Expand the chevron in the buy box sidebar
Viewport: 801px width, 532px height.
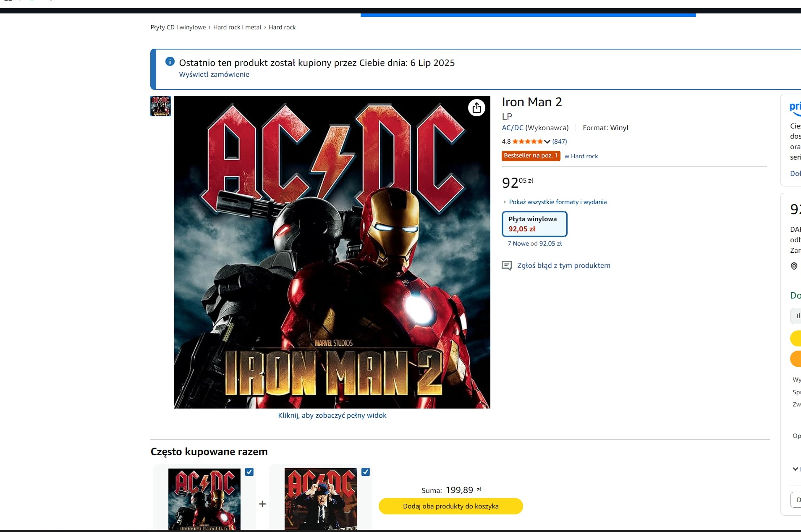pyautogui.click(x=795, y=469)
